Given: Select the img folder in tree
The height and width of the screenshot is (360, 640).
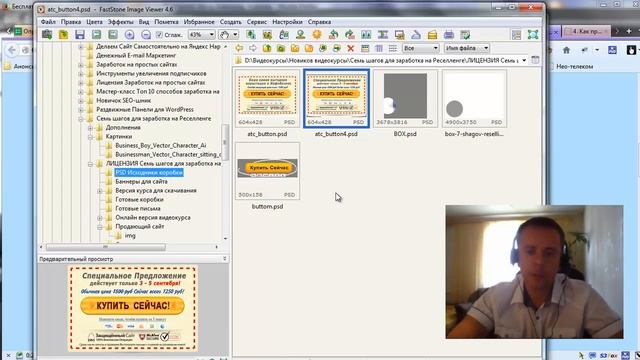Looking at the screenshot, I should (x=130, y=236).
